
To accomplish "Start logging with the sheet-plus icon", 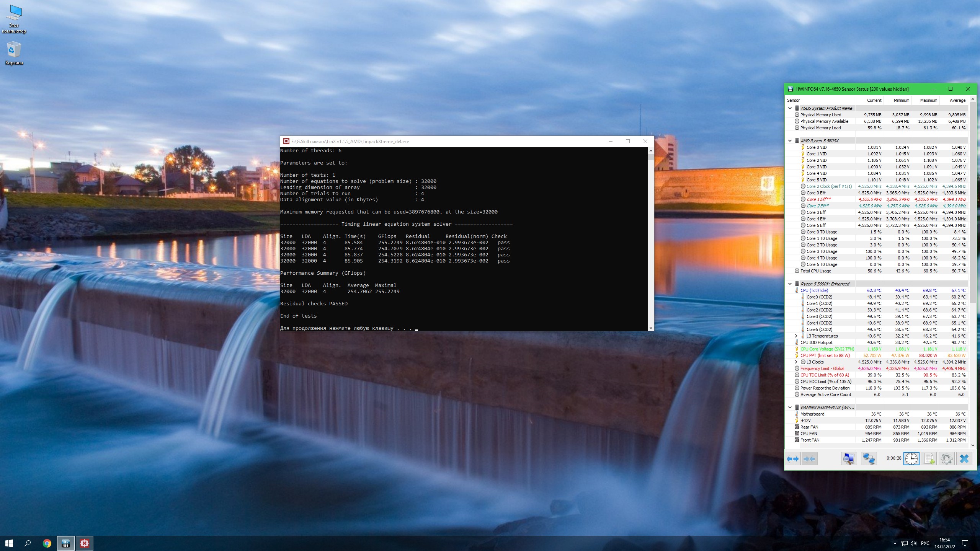I will tap(929, 458).
